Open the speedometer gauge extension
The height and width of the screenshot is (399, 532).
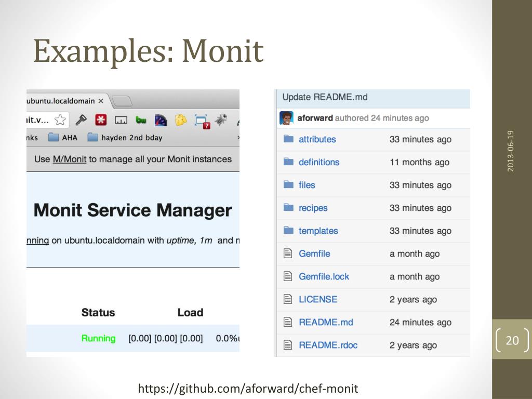(161, 120)
